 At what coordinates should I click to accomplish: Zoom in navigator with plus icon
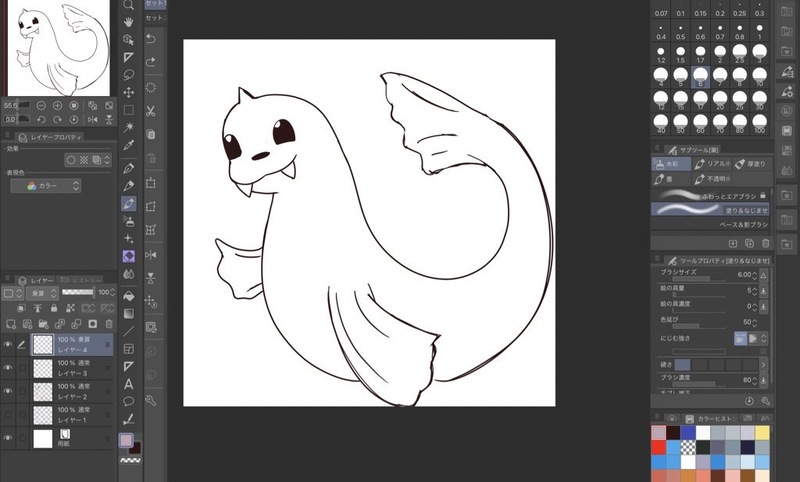click(58, 106)
